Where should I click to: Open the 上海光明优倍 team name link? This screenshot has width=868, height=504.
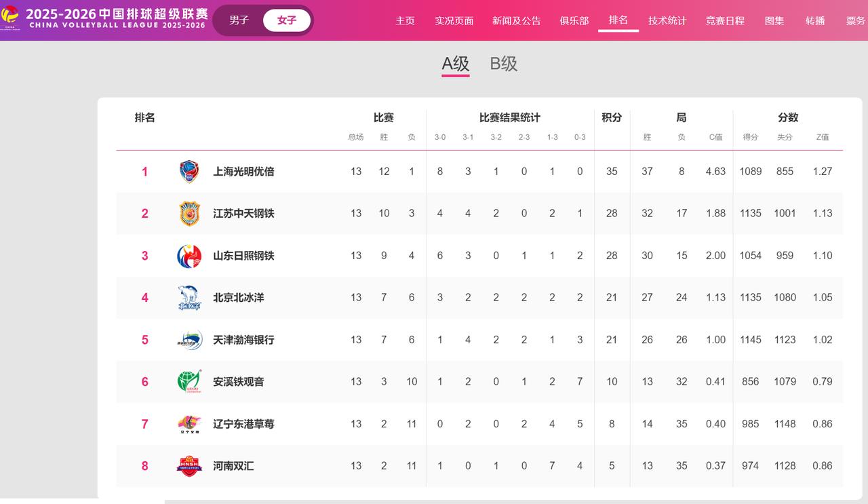tap(243, 172)
